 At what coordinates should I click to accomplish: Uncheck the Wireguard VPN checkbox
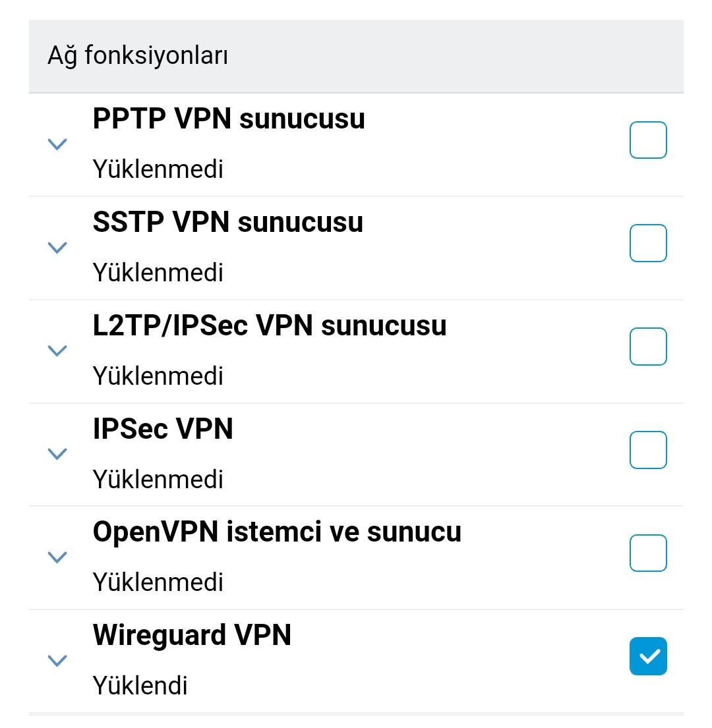tap(648, 656)
